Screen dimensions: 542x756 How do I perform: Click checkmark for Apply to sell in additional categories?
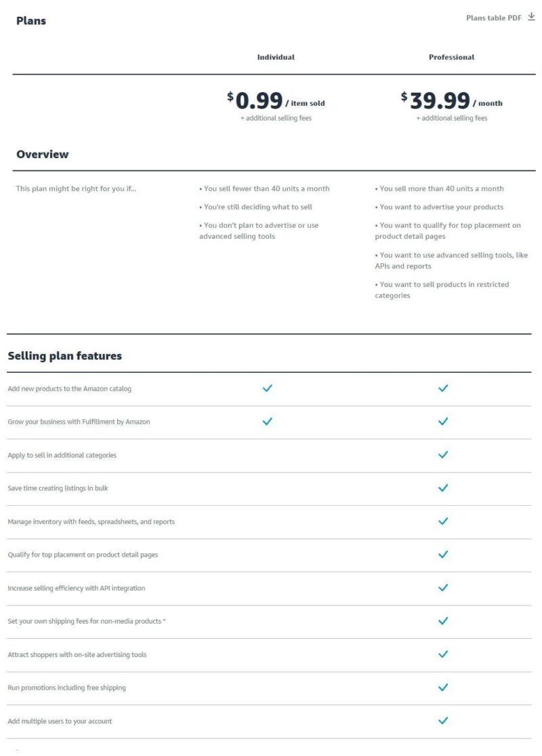click(x=443, y=455)
